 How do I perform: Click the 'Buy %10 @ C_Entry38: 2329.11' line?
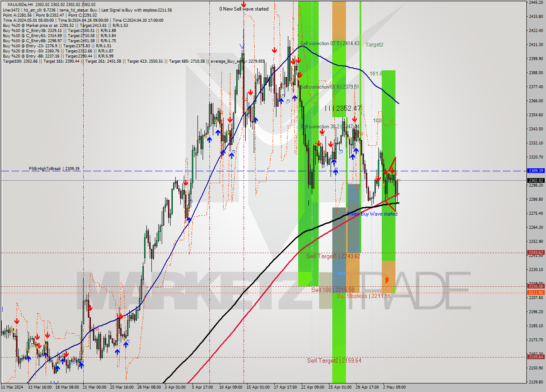pyautogui.click(x=59, y=30)
